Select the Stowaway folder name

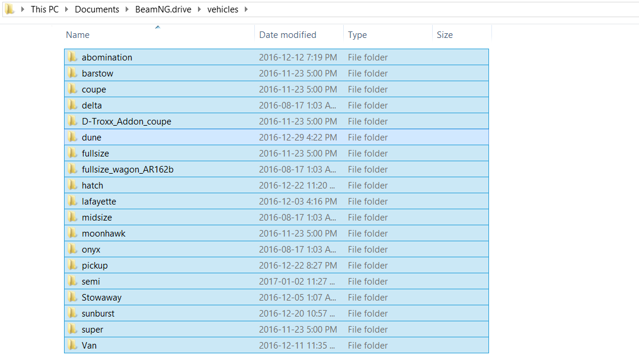click(101, 298)
